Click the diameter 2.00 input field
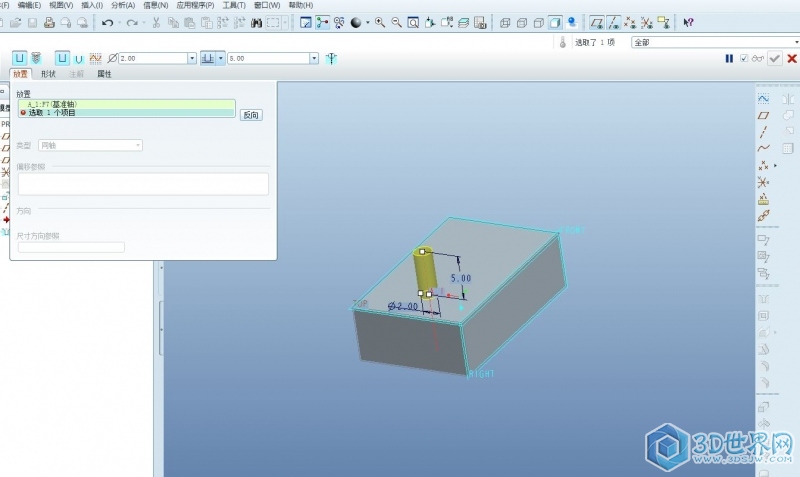 (x=153, y=58)
